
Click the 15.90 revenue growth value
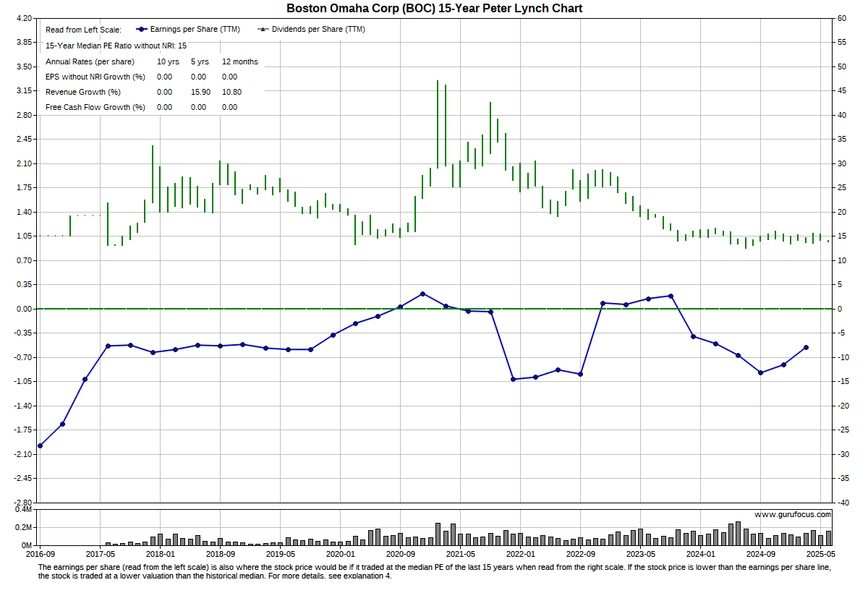pyautogui.click(x=200, y=92)
